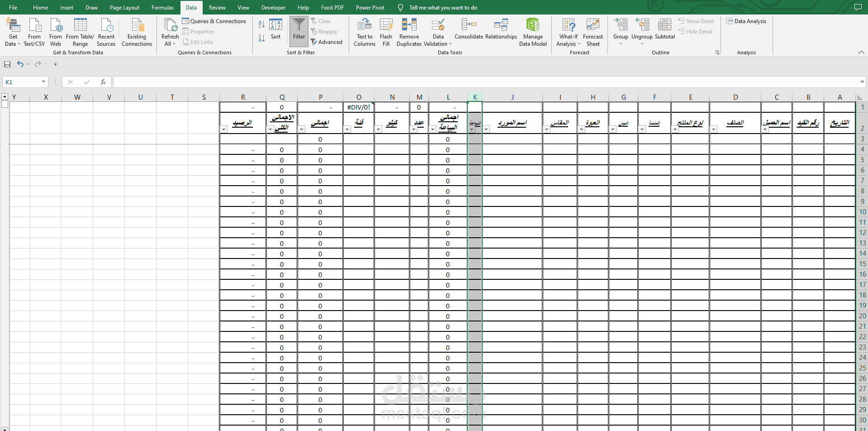Open the Outline dialog launcher

[x=717, y=53]
